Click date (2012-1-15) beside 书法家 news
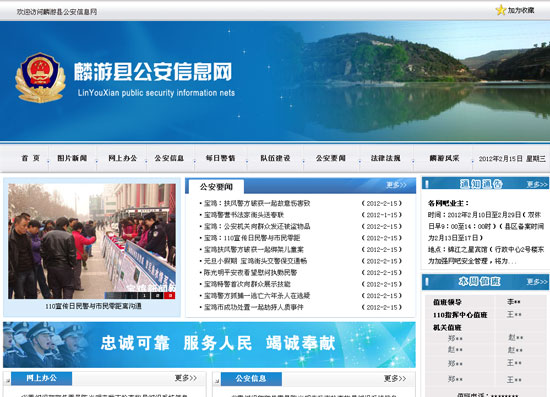 click(382, 215)
